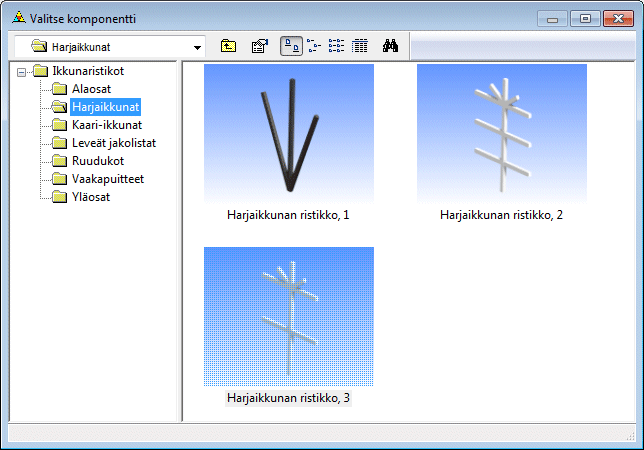Screen dimensions: 644x450
Task: Open the Kaari-ikkunat folder
Action: click(106, 125)
